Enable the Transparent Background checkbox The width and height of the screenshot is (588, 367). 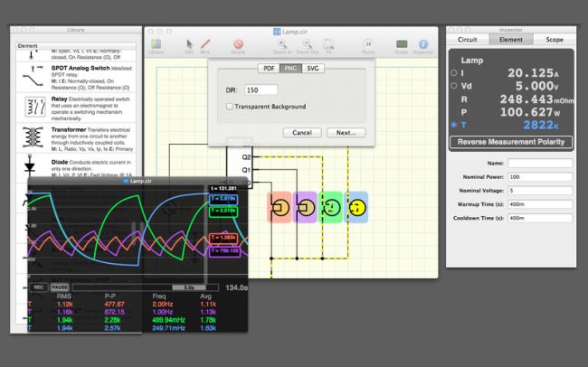(231, 107)
